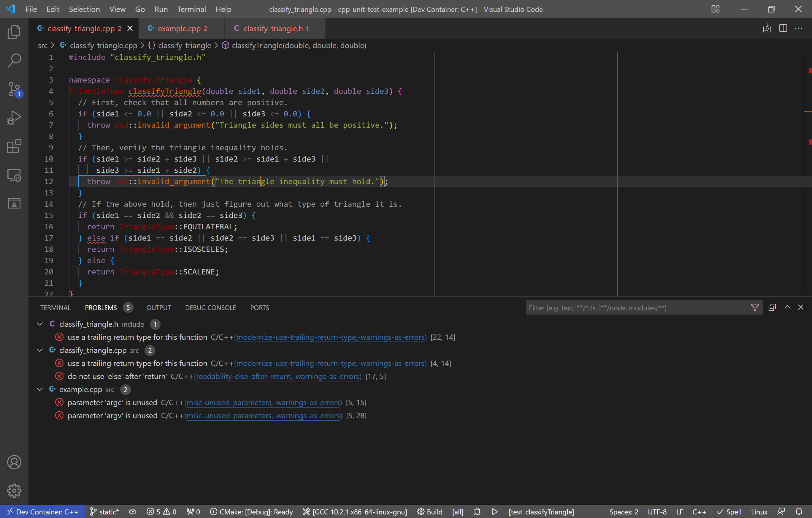The image size is (812, 518).
Task: Open the Selection menu
Action: [84, 9]
